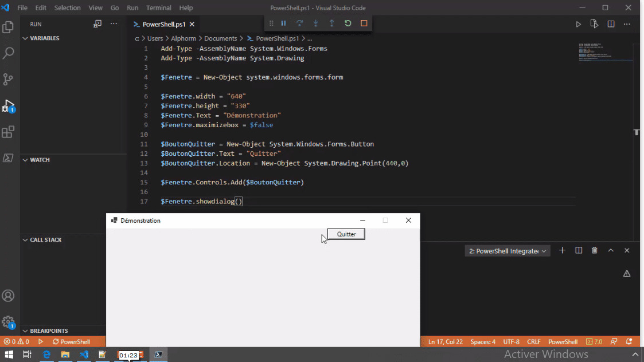Click the start debugging icon in status bar
Image resolution: width=644 pixels, height=362 pixels.
click(x=41, y=341)
